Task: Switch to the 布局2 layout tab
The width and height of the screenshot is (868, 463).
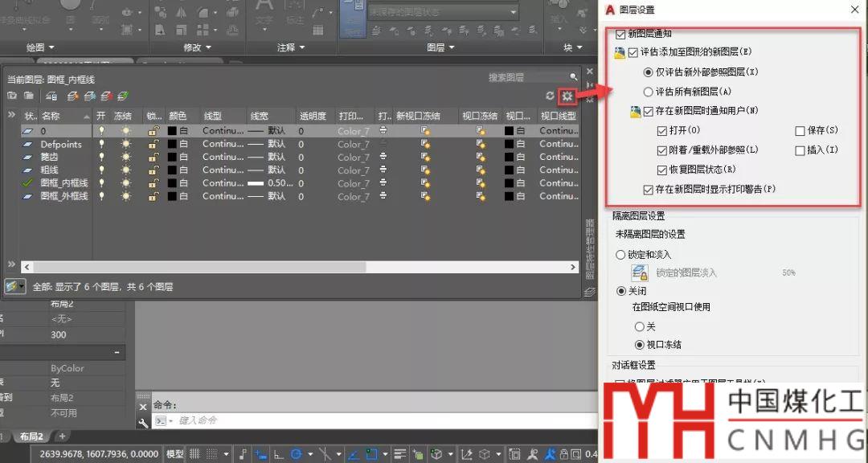Action: [32, 436]
